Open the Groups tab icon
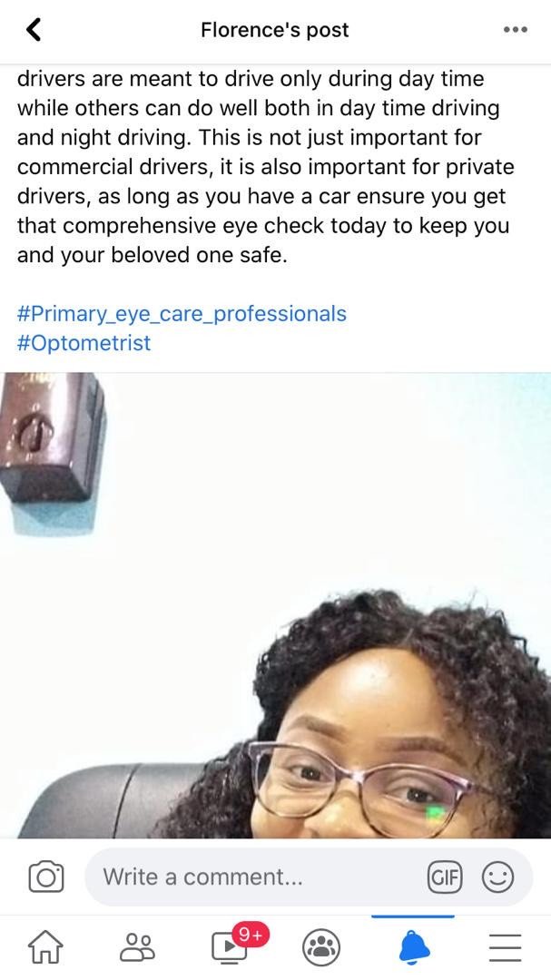Image resolution: width=551 pixels, height=980 pixels. click(x=321, y=947)
